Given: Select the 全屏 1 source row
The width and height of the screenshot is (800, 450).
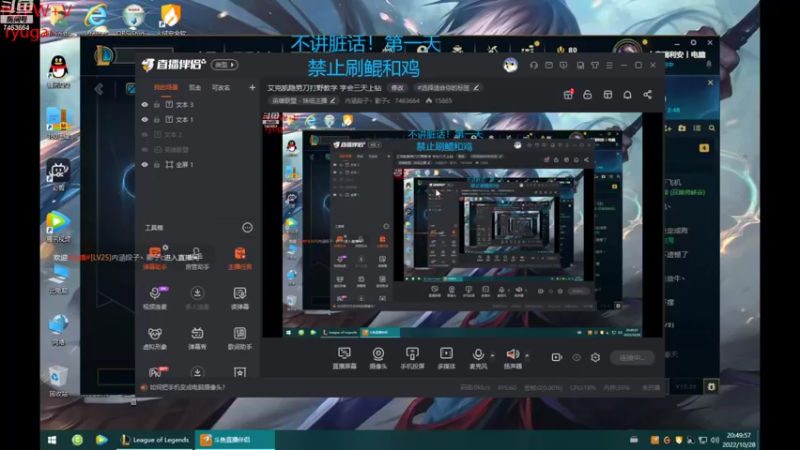Looking at the screenshot, I should point(198,165).
